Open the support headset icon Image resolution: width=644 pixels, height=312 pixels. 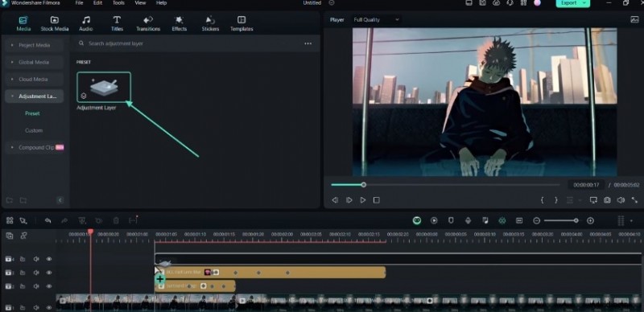click(x=510, y=3)
